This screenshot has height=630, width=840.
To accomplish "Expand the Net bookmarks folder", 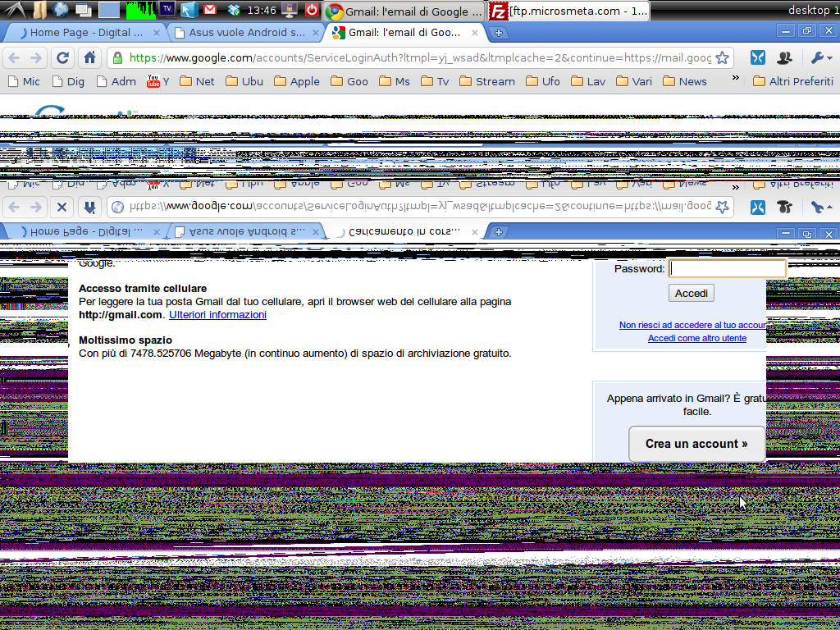I will click(x=197, y=81).
